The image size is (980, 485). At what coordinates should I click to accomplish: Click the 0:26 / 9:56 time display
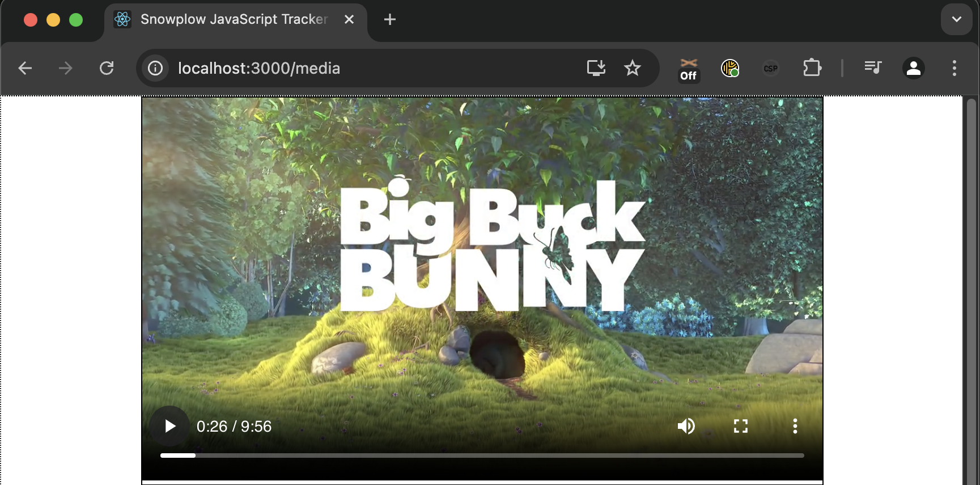pyautogui.click(x=234, y=427)
